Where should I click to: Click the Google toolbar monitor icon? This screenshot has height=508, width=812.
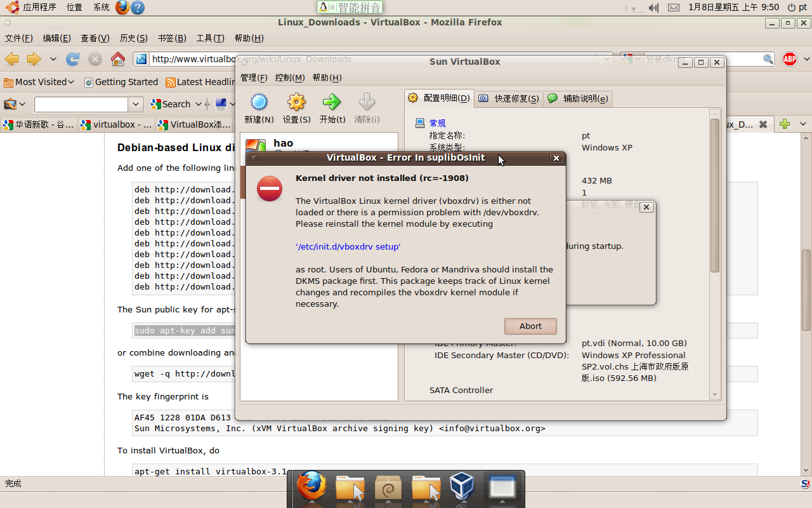pos(221,104)
